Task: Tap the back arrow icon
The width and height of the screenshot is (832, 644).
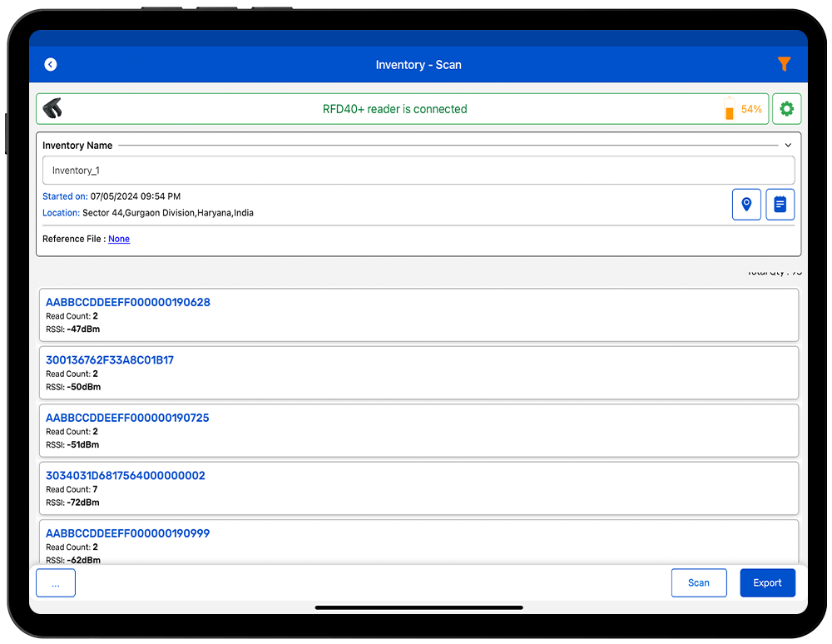Action: [x=51, y=65]
